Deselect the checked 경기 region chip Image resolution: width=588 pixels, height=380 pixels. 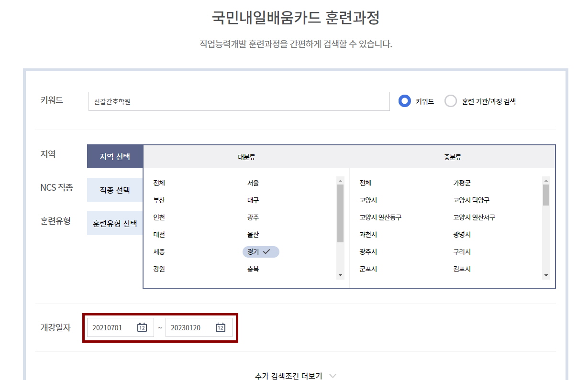pos(261,252)
